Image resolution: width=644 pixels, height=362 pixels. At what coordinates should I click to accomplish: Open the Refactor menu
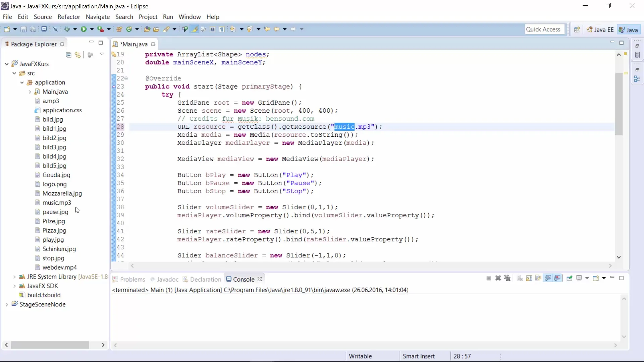pyautogui.click(x=69, y=17)
